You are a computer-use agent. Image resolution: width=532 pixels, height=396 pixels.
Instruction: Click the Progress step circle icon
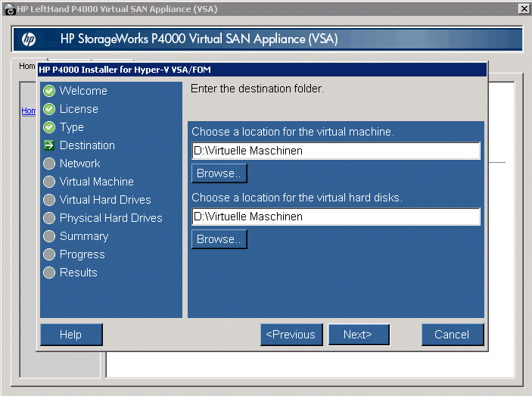[49, 254]
